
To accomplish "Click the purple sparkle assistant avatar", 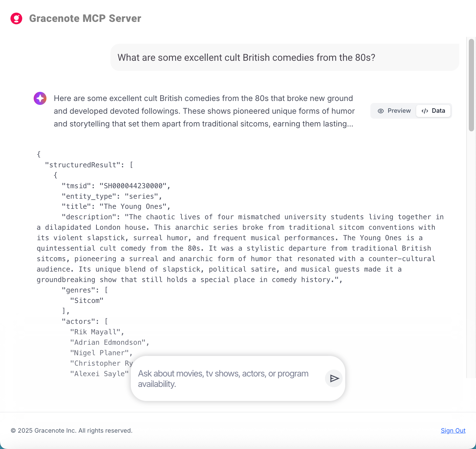I will point(40,98).
